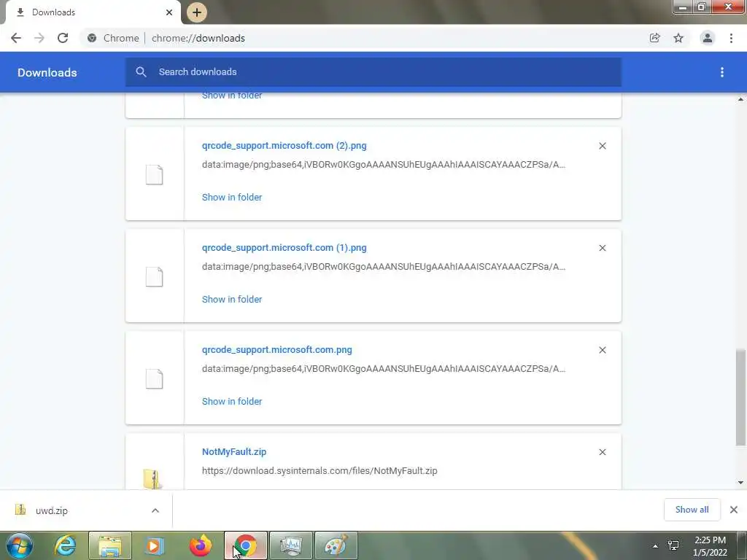Launch Firefox from the taskbar
Image resolution: width=747 pixels, height=560 pixels.
[200, 545]
